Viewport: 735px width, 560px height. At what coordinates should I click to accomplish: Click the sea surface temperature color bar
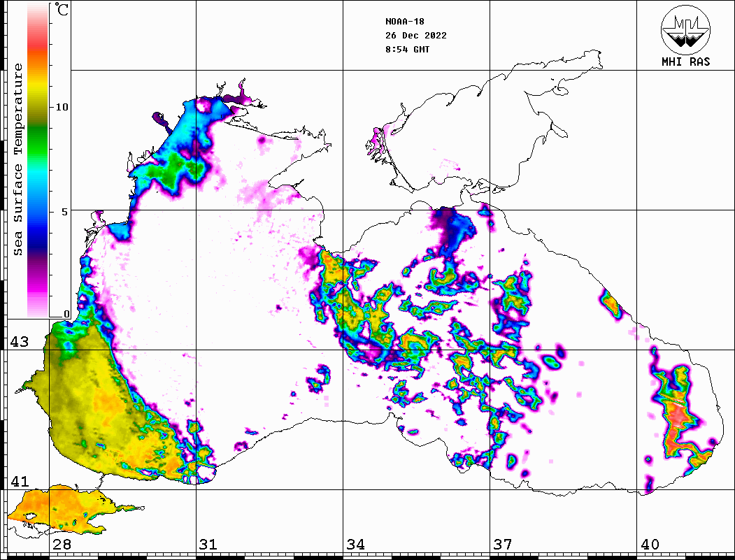coord(38,161)
